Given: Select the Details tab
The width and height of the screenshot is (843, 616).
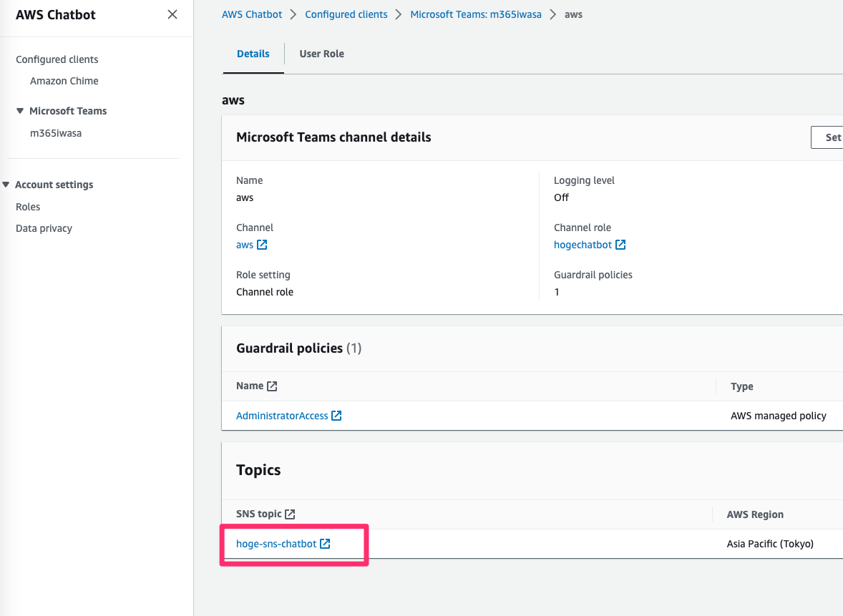Looking at the screenshot, I should click(x=253, y=54).
